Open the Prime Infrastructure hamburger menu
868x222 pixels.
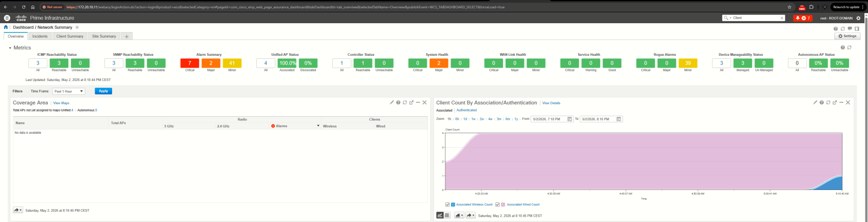[x=7, y=18]
